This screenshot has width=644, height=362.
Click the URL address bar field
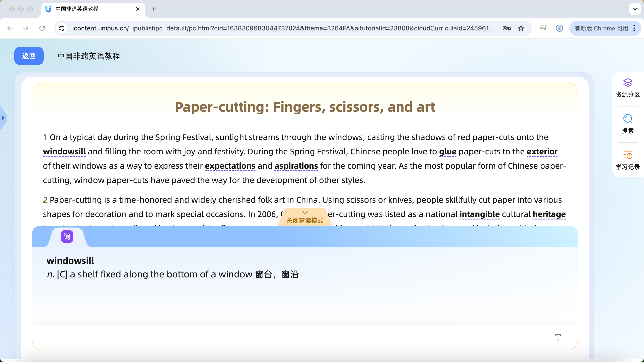[x=282, y=28]
